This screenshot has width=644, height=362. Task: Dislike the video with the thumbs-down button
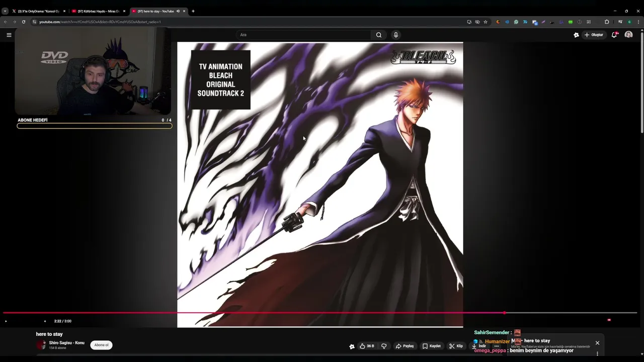click(384, 346)
